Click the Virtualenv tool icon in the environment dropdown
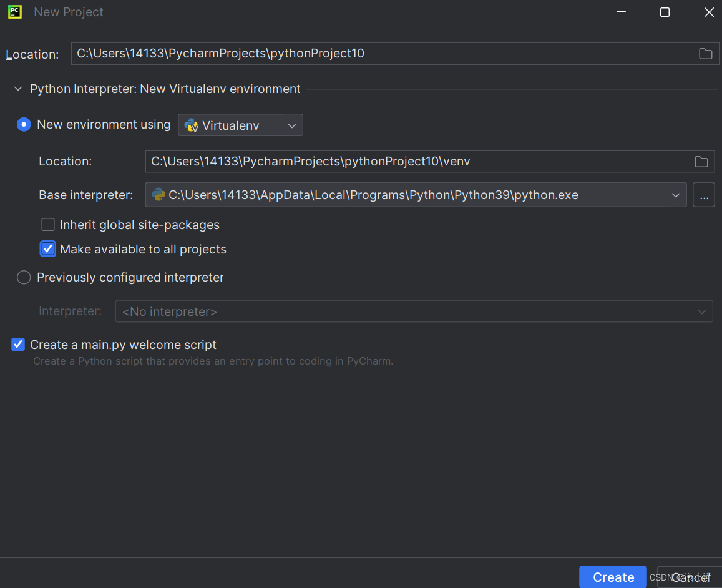 191,125
